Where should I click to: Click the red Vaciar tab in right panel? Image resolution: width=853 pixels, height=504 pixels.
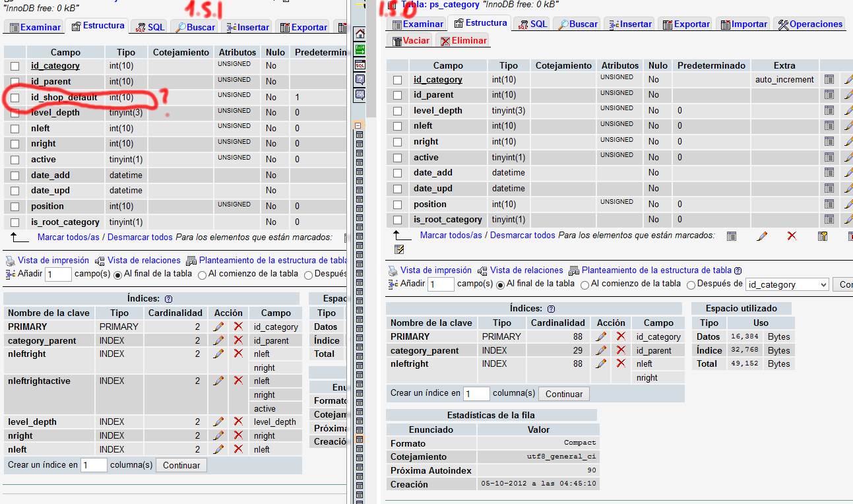point(411,40)
